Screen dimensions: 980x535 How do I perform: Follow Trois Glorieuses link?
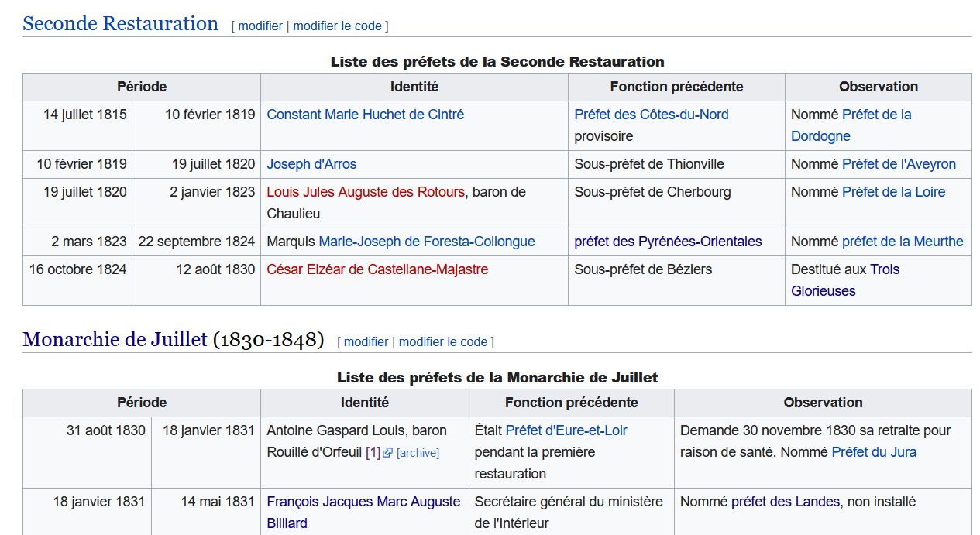click(x=845, y=280)
